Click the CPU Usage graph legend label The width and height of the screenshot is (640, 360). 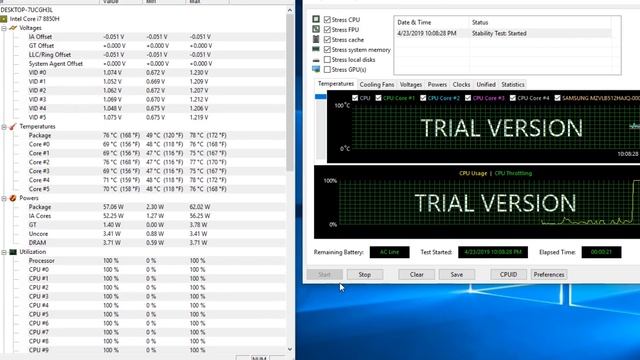[473, 173]
